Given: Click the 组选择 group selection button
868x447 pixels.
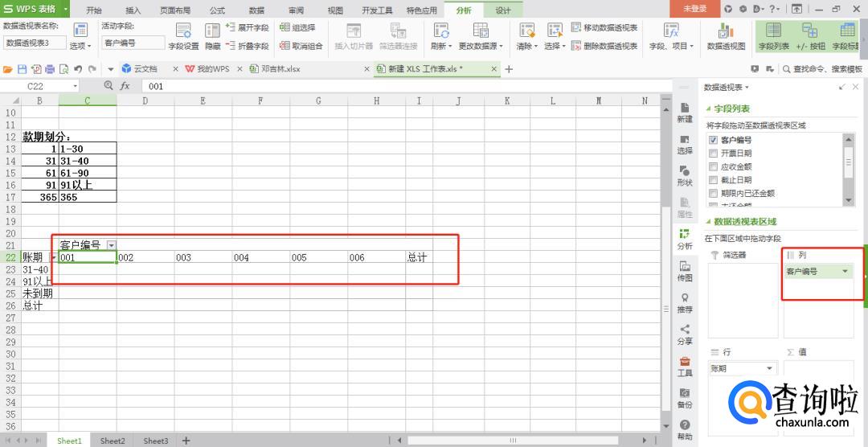Looking at the screenshot, I should 298,27.
